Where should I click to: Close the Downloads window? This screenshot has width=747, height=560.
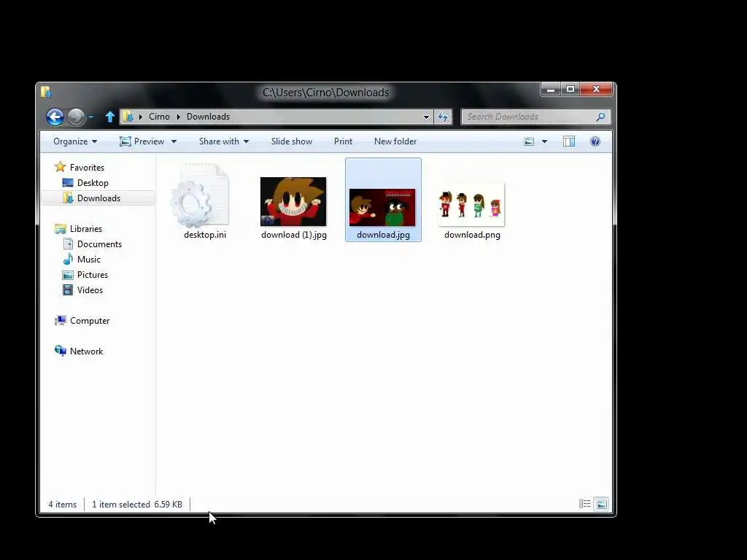(596, 89)
